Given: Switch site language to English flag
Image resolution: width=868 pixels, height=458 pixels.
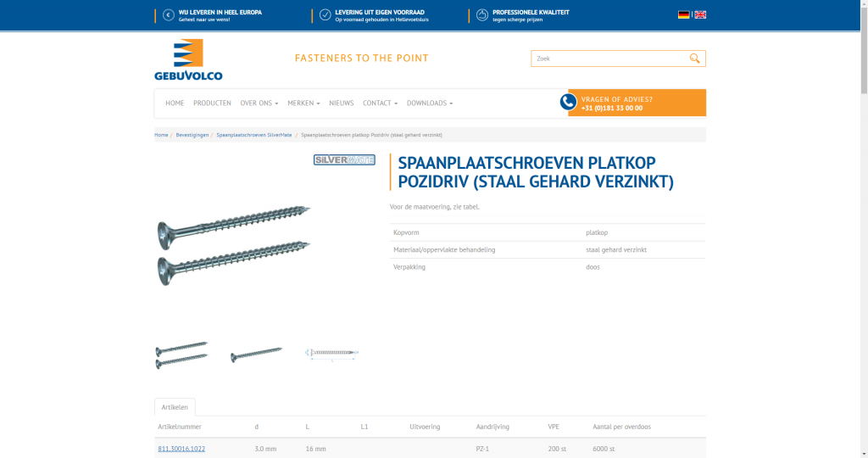Looking at the screenshot, I should [700, 15].
